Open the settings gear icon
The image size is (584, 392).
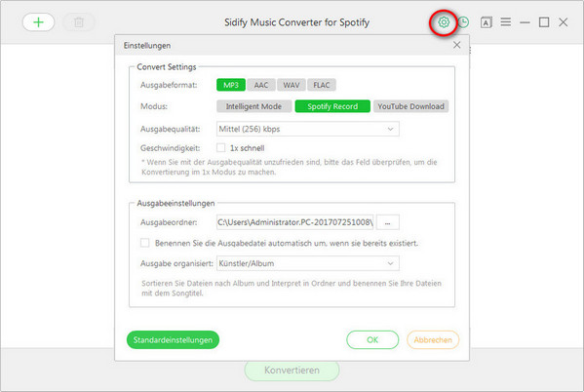pyautogui.click(x=444, y=22)
